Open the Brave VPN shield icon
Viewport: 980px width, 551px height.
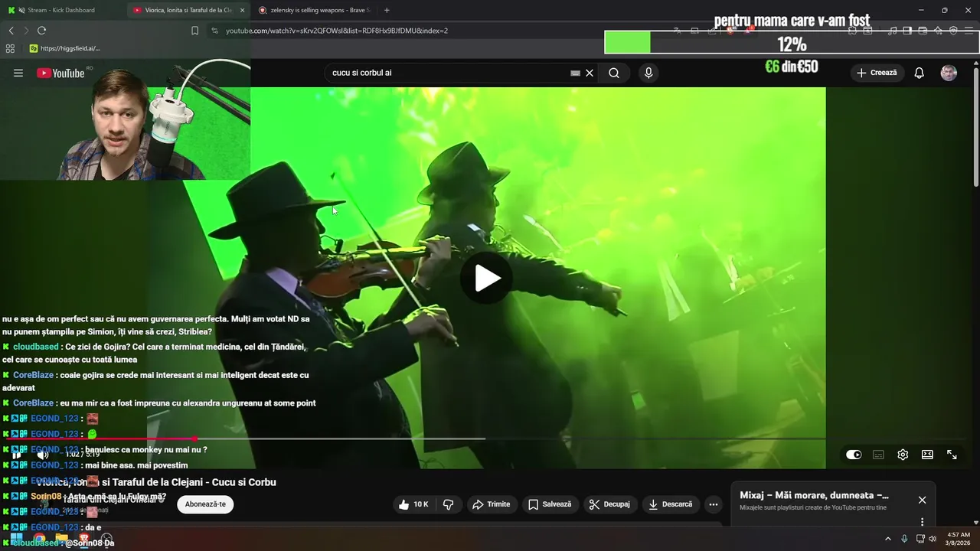953,31
